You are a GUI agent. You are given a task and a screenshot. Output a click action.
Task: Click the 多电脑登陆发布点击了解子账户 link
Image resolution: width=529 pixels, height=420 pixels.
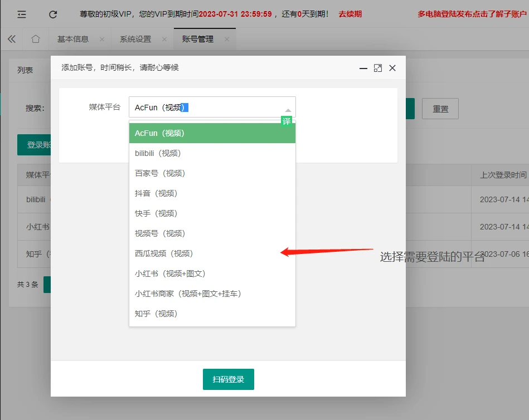tap(472, 14)
